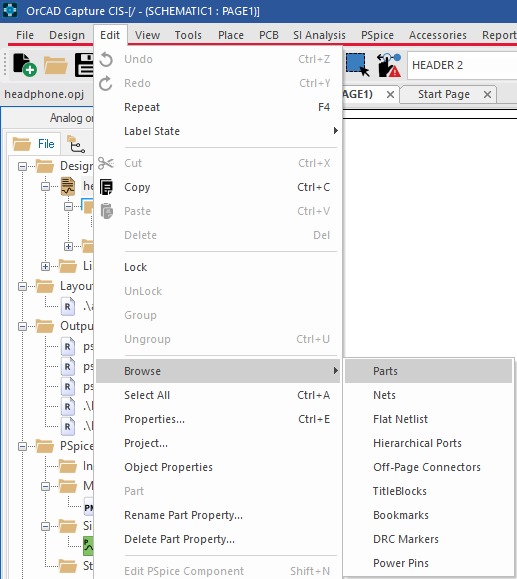Collapse the Layout folder tree node
Viewport: 517px width, 579px height.
click(x=22, y=287)
